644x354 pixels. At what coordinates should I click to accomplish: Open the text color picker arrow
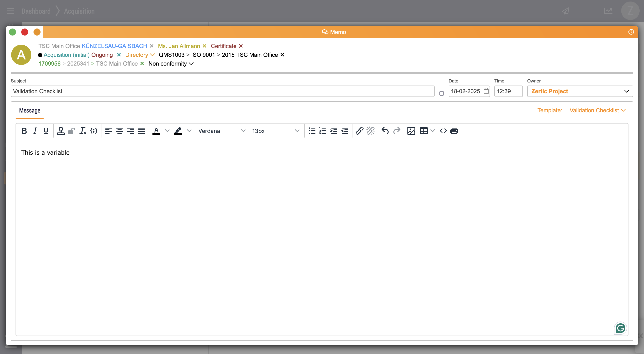(x=167, y=131)
